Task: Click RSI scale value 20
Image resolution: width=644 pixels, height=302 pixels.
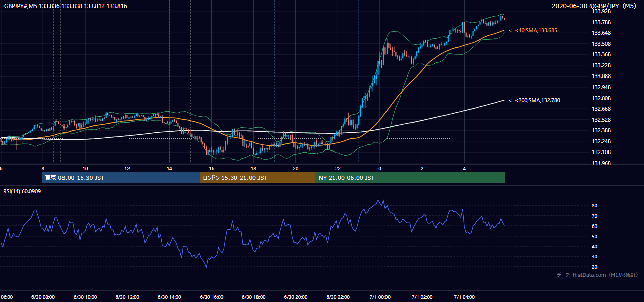Action: click(x=595, y=267)
